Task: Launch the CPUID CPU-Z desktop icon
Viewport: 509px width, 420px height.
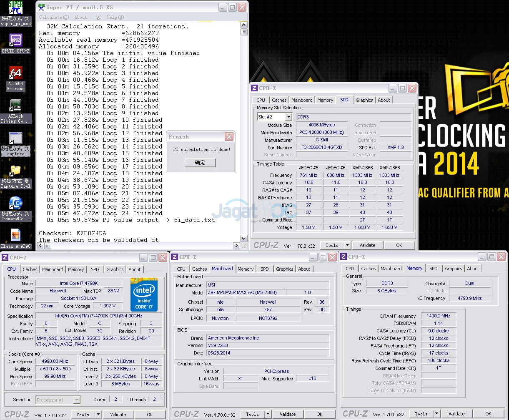Action: [15, 41]
